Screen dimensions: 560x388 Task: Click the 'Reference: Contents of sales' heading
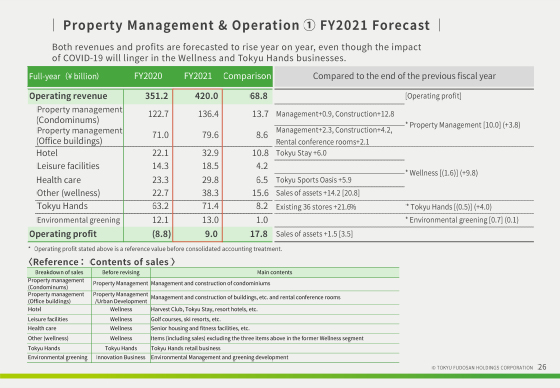[x=102, y=262]
